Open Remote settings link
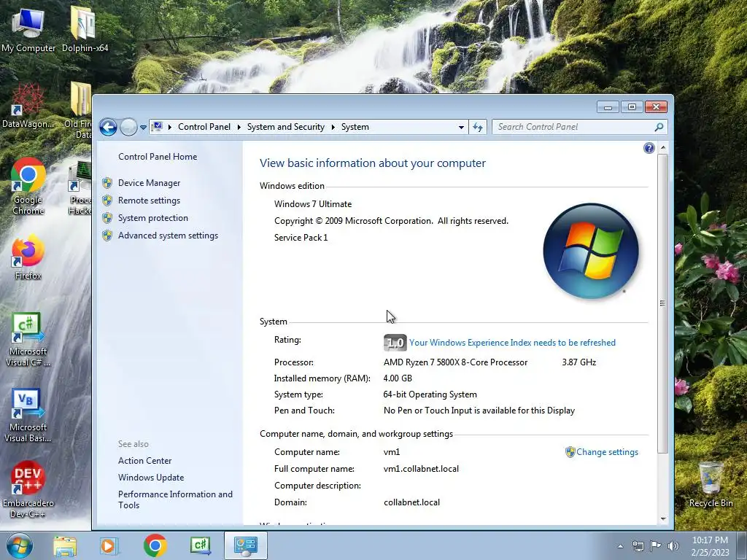 point(149,201)
